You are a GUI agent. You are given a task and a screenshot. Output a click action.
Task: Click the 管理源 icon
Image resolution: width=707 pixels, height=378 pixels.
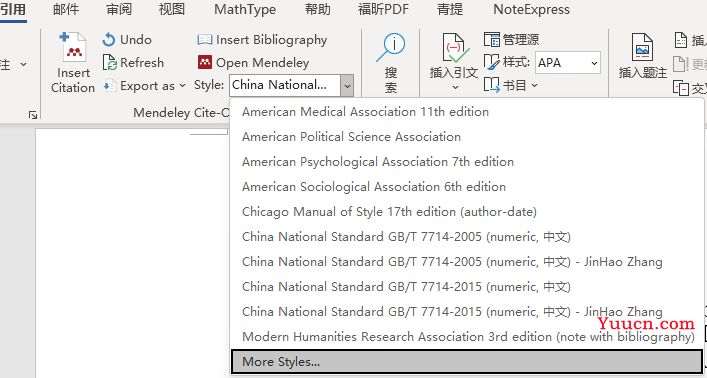pyautogui.click(x=491, y=40)
